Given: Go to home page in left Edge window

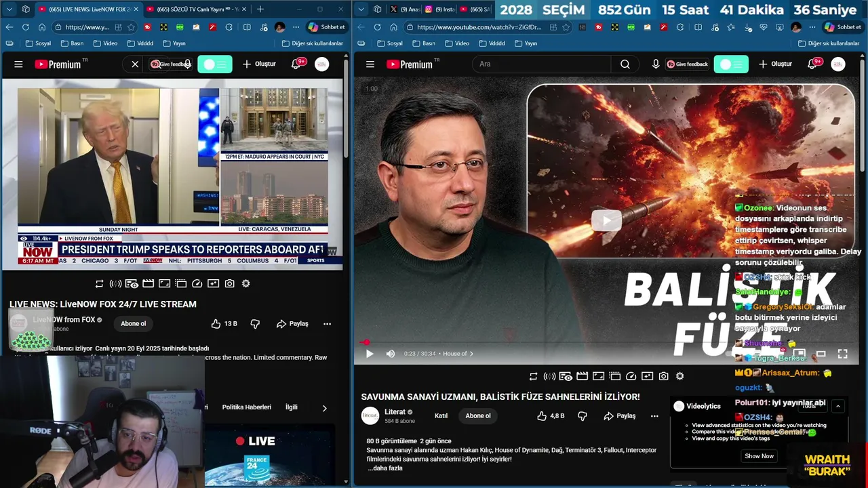Looking at the screenshot, I should coord(42,27).
